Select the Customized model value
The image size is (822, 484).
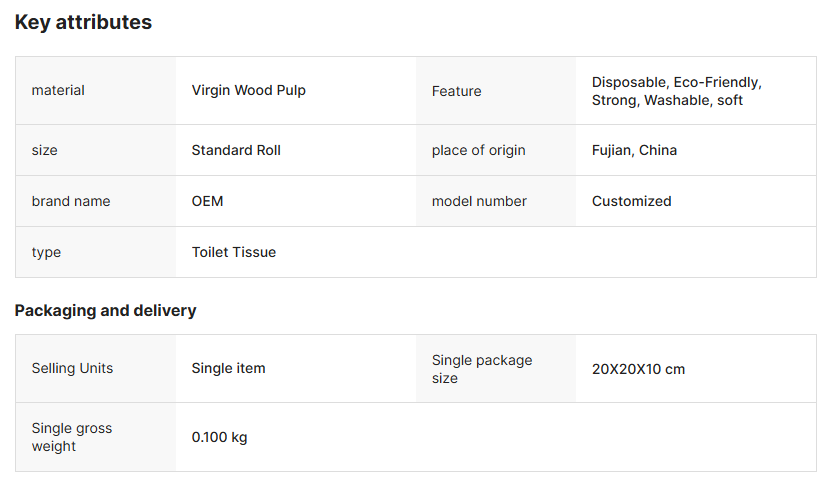631,201
